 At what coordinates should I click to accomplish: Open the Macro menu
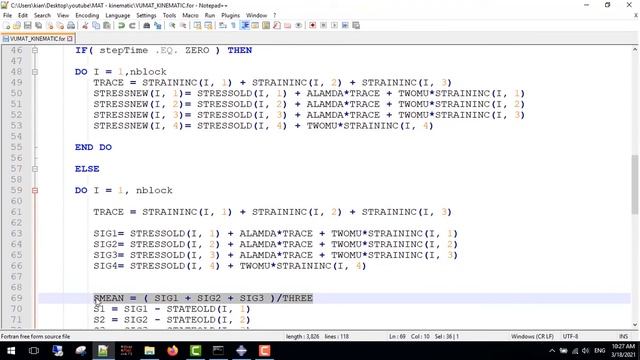(190, 16)
